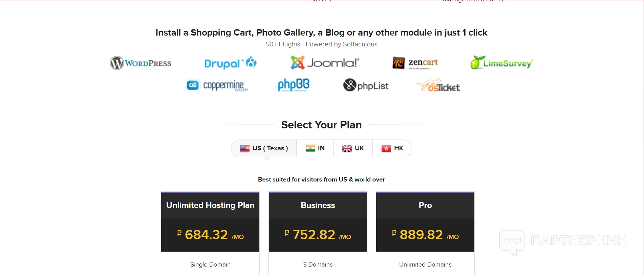The image size is (644, 275).
Task: Click the Joomla logo
Action: (325, 63)
